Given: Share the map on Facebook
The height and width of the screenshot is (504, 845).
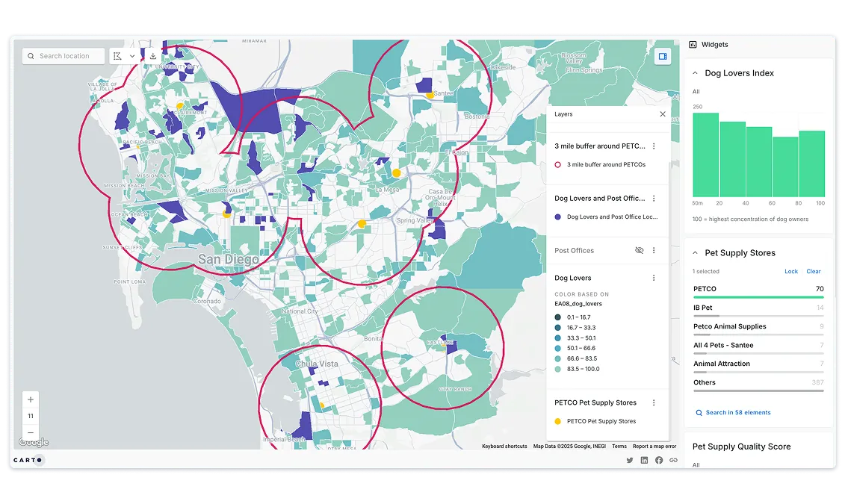Looking at the screenshot, I should [x=659, y=460].
